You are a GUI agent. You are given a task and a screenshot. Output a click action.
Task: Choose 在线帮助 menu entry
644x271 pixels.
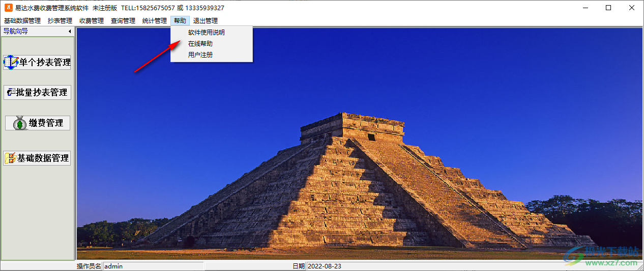[x=200, y=44]
